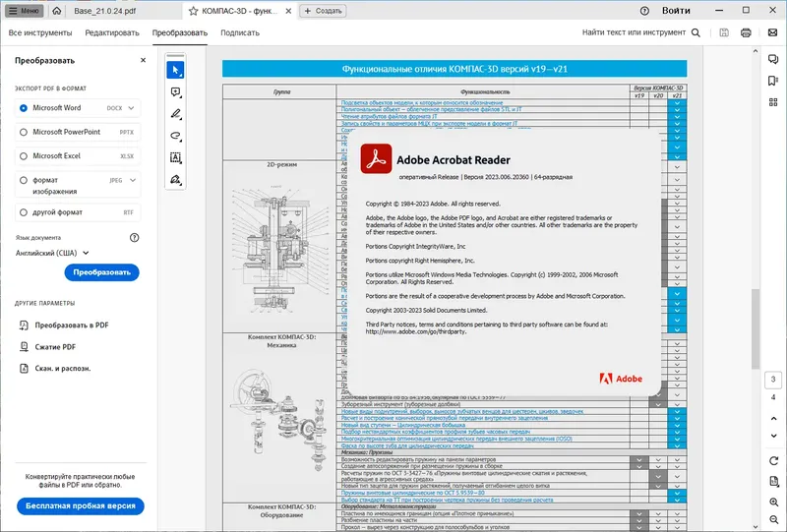Go to previous page up arrow
Image resolution: width=787 pixels, height=532 pixels.
pos(773,419)
